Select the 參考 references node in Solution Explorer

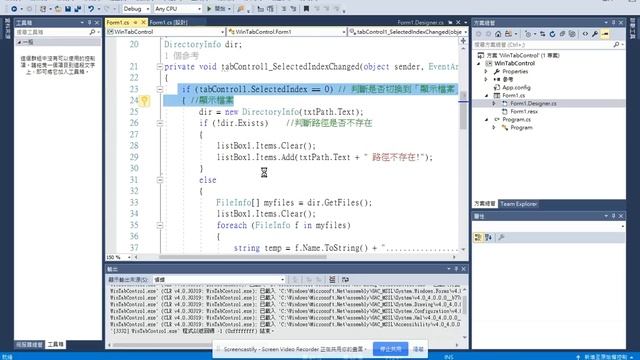click(x=508, y=80)
